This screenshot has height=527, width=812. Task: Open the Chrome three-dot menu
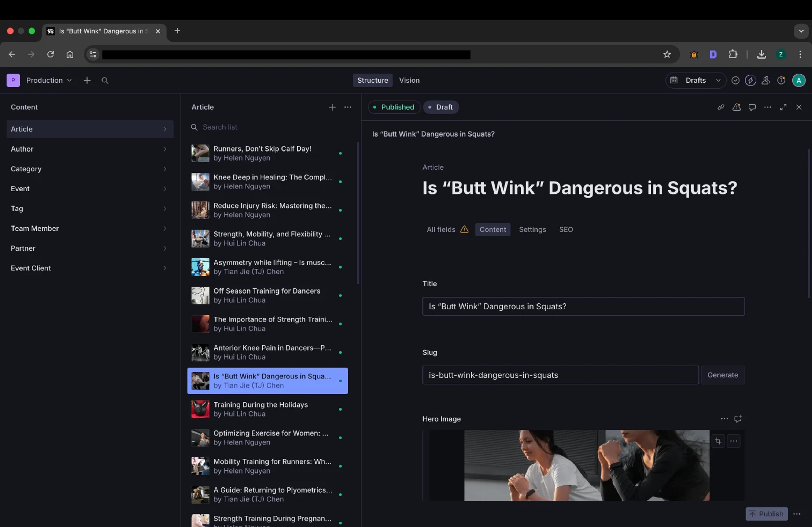point(800,55)
